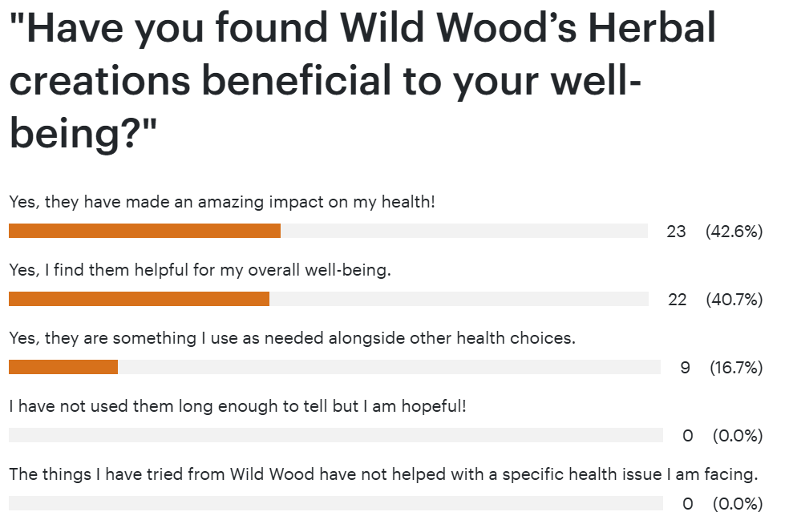
Task: Click the 16.7% percentage value
Action: (735, 369)
